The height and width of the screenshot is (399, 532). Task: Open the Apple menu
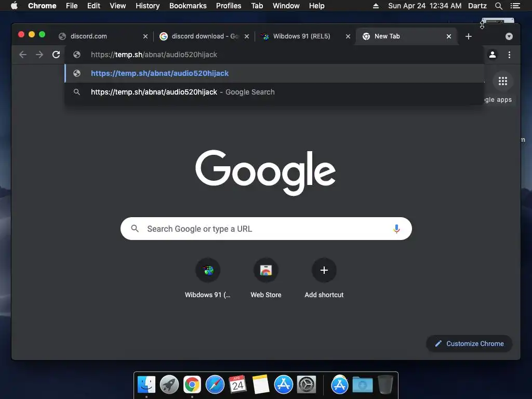pyautogui.click(x=14, y=6)
